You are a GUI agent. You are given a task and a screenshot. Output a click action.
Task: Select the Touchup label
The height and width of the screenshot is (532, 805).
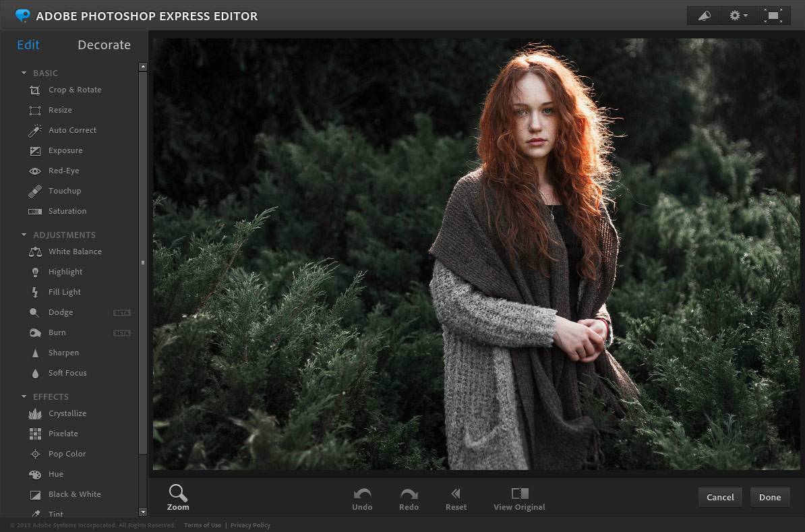(65, 191)
